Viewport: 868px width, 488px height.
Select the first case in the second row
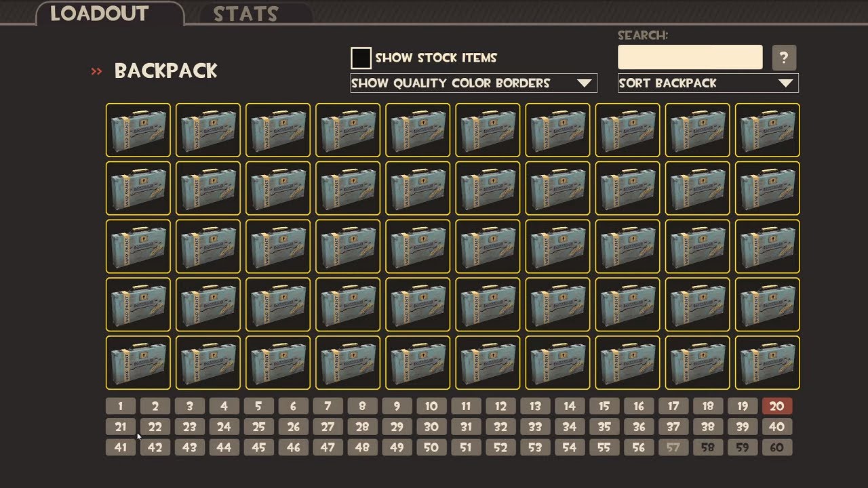tap(138, 188)
